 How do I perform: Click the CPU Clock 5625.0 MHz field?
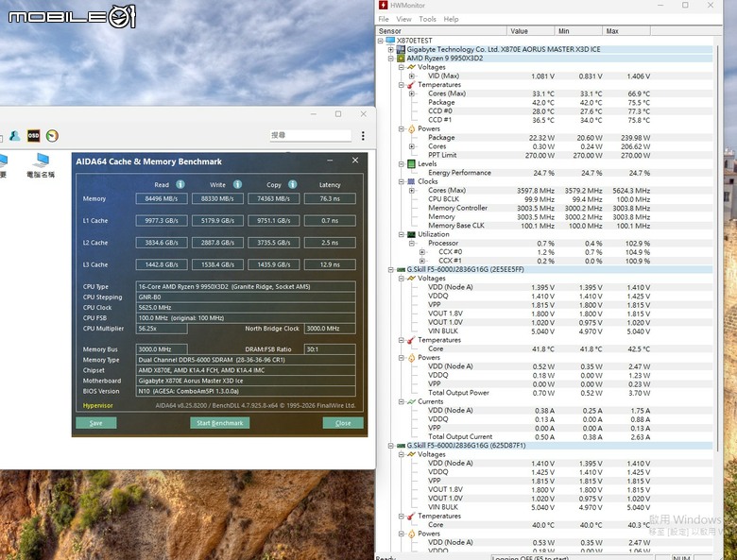point(246,308)
